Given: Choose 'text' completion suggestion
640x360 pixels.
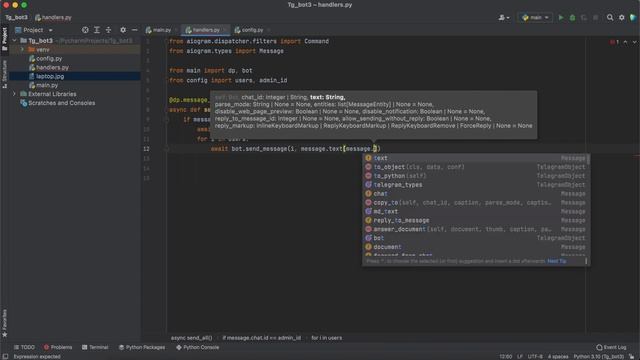Looking at the screenshot, I should [x=476, y=158].
